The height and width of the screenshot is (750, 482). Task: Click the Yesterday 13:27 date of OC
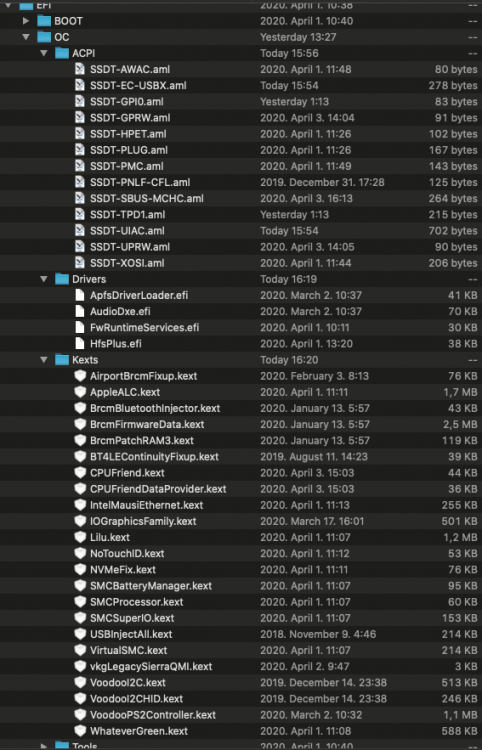click(299, 37)
